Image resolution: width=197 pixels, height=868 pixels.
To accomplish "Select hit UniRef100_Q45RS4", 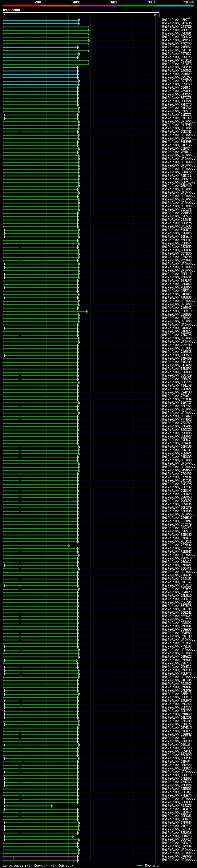I will point(177,47).
